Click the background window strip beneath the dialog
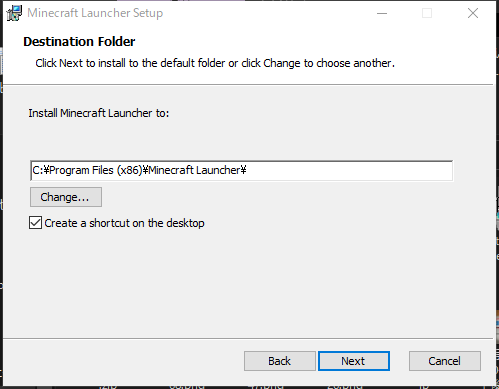 (x=249, y=387)
